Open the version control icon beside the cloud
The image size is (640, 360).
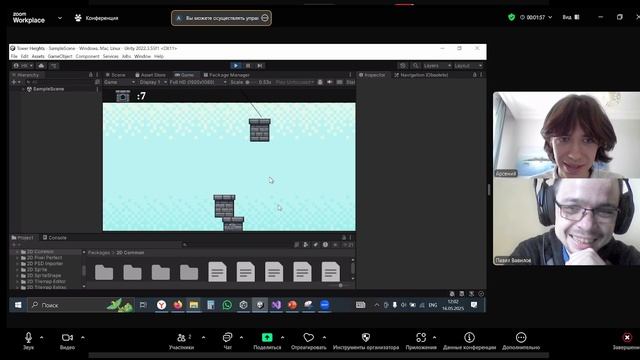[x=54, y=66]
